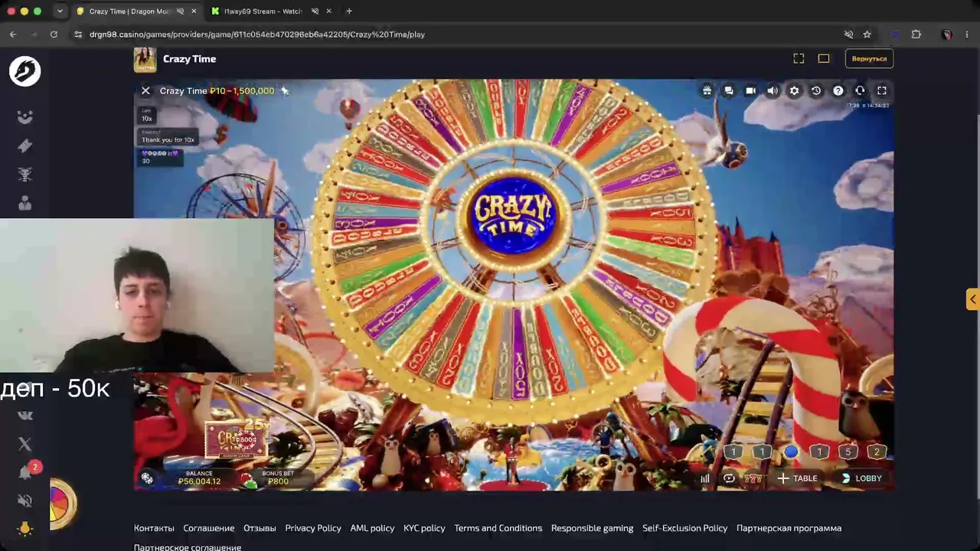Open the KYC policy link
The height and width of the screenshot is (551, 980).
click(424, 528)
